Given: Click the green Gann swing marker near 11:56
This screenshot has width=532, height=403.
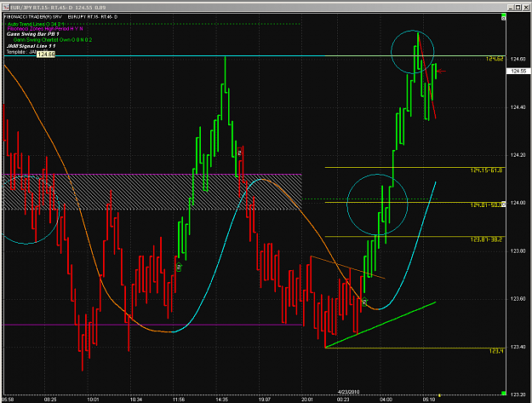Looking at the screenshot, I should coord(179,267).
